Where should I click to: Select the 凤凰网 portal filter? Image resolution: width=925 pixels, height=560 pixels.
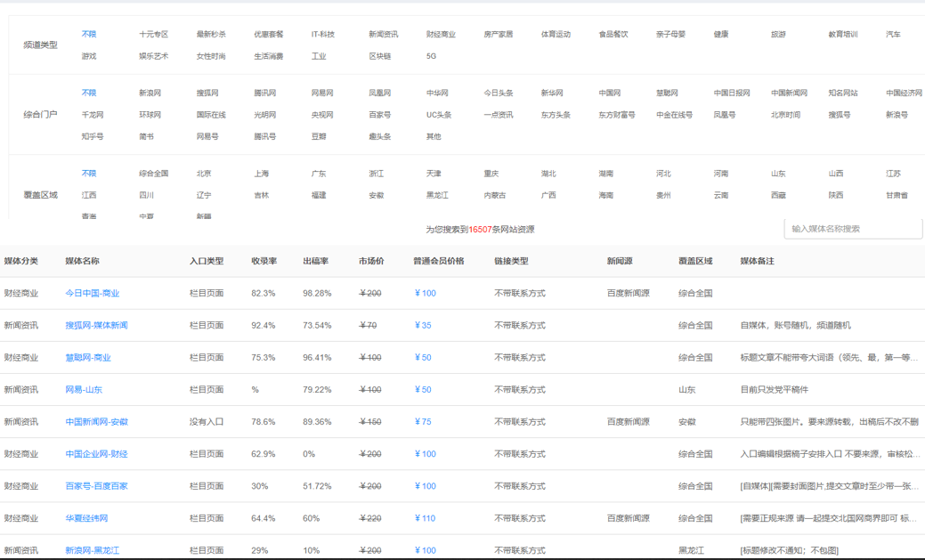380,93
